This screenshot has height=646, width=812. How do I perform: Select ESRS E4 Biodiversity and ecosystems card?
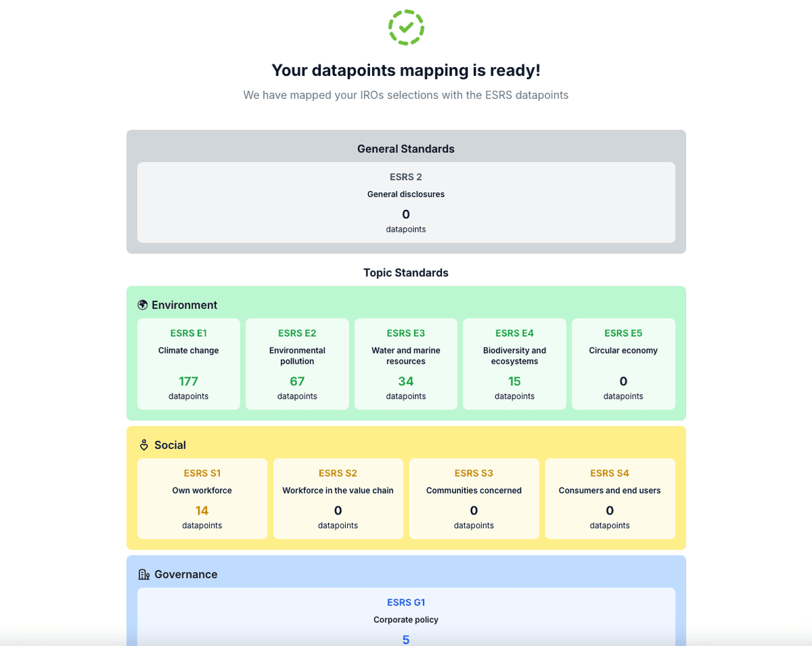point(514,364)
